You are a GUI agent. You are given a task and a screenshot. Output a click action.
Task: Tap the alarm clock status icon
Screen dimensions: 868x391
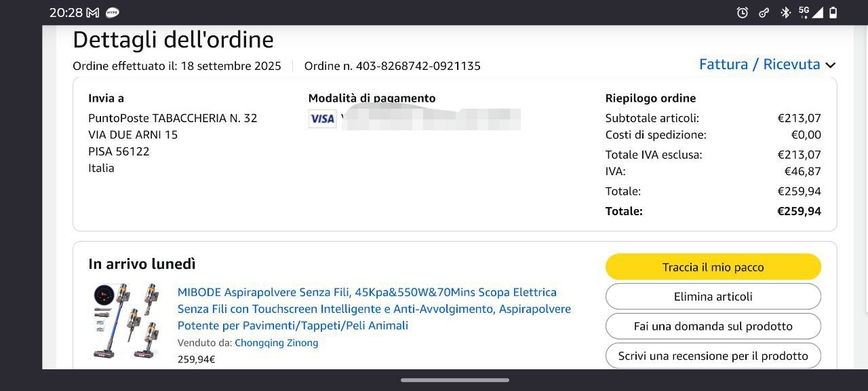click(x=743, y=12)
